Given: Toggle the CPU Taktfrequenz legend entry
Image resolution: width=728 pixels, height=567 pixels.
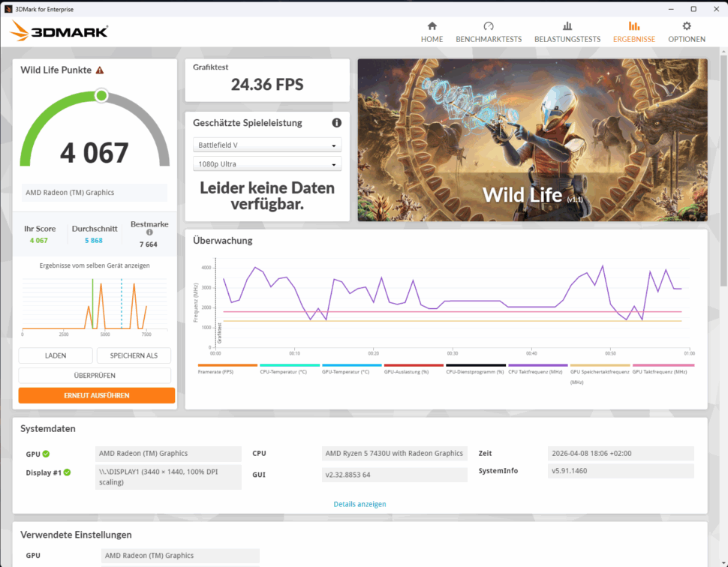Looking at the screenshot, I should click(x=537, y=369).
